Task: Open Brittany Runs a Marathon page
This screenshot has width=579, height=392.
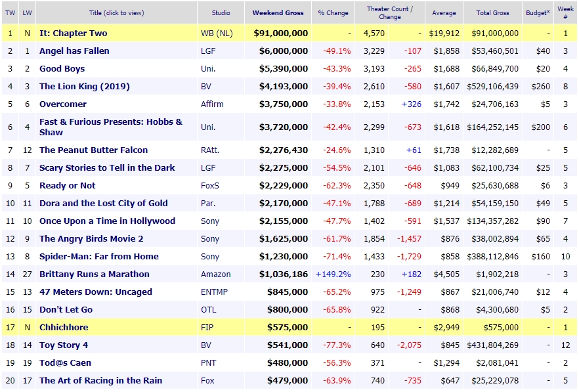Action: pos(94,274)
